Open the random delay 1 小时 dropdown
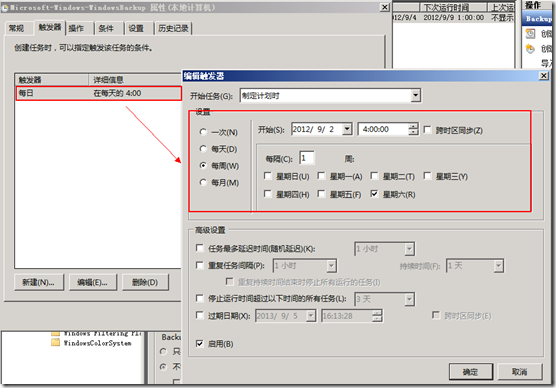This screenshot has width=556, height=388. [409, 249]
